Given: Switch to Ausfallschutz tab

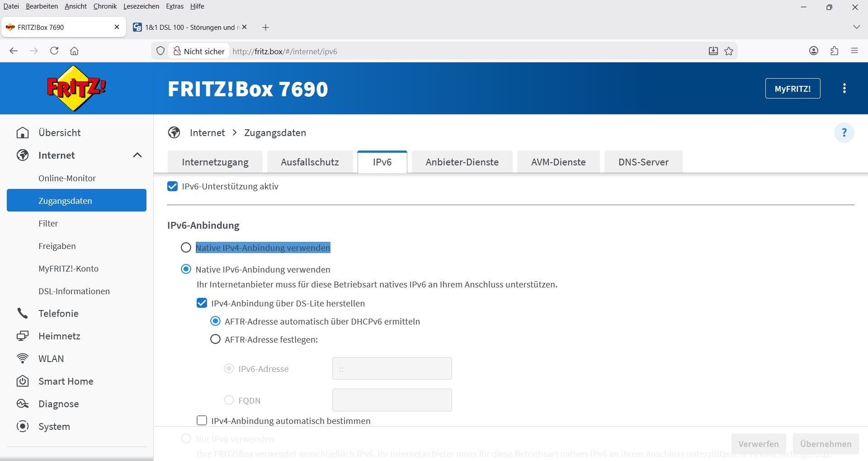Looking at the screenshot, I should 310,162.
